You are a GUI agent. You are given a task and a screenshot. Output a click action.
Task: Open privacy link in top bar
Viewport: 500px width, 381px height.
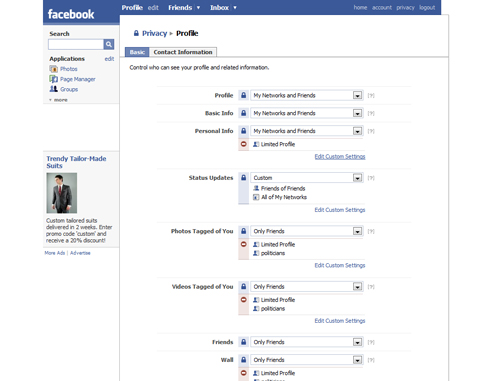(x=405, y=7)
